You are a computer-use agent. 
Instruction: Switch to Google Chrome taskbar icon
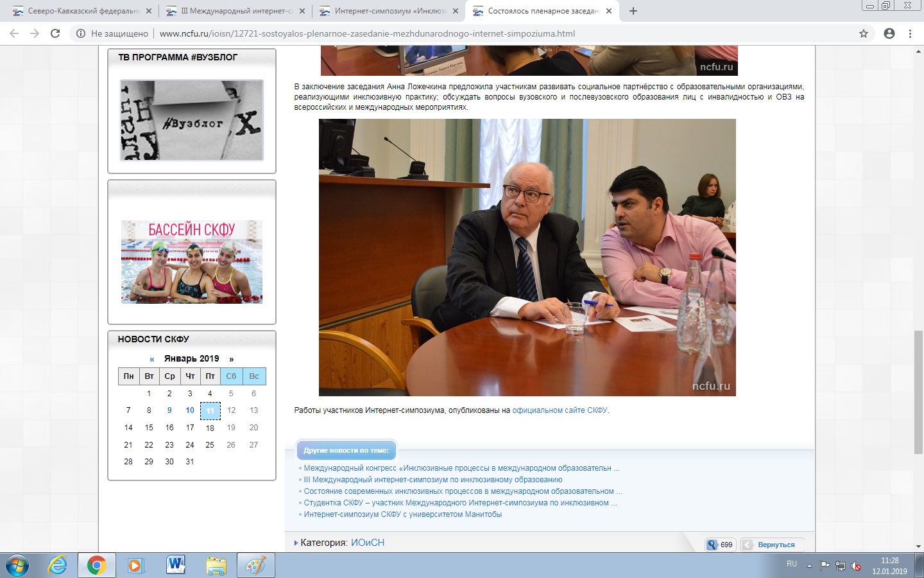pyautogui.click(x=97, y=566)
